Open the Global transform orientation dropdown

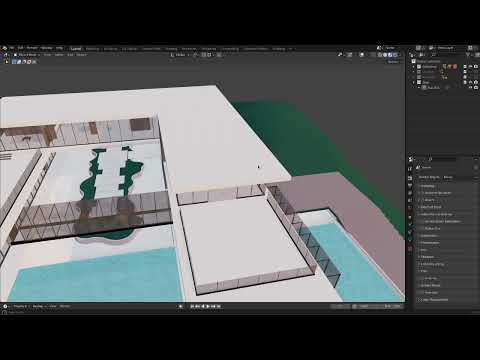(179, 55)
